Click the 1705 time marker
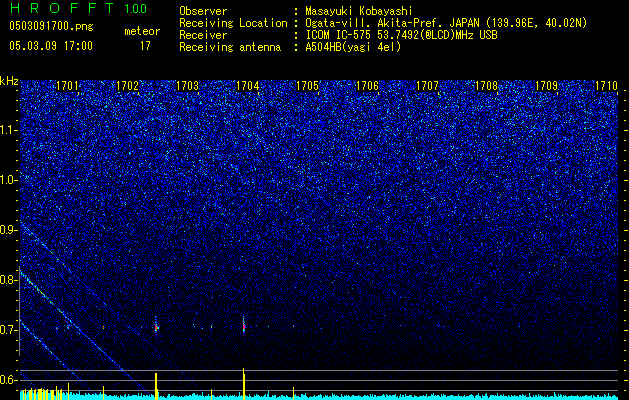 click(307, 86)
